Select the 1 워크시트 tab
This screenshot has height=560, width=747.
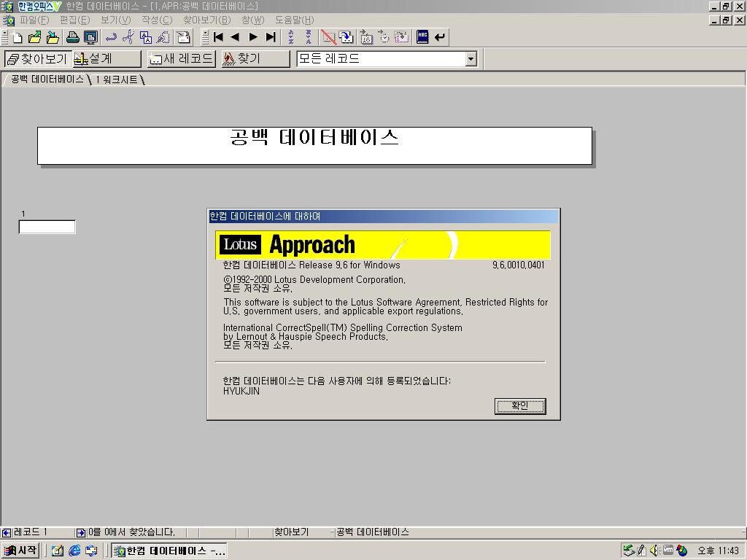117,79
